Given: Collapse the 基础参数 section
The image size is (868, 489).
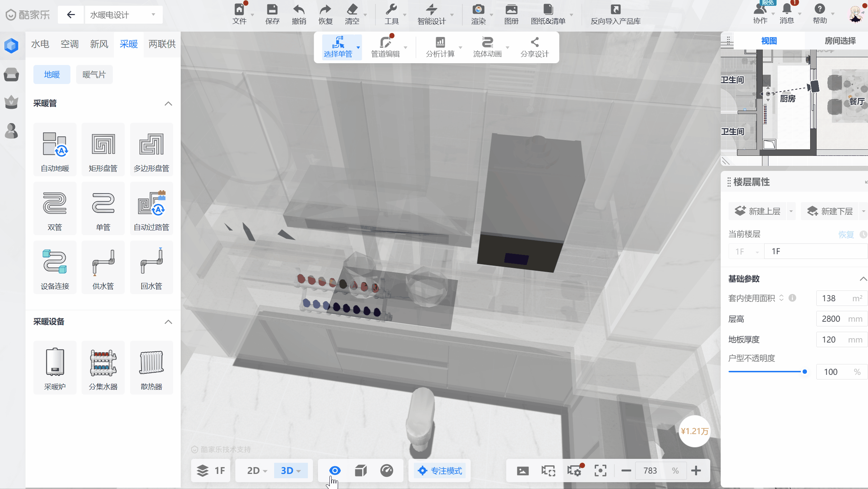Looking at the screenshot, I should [x=863, y=279].
